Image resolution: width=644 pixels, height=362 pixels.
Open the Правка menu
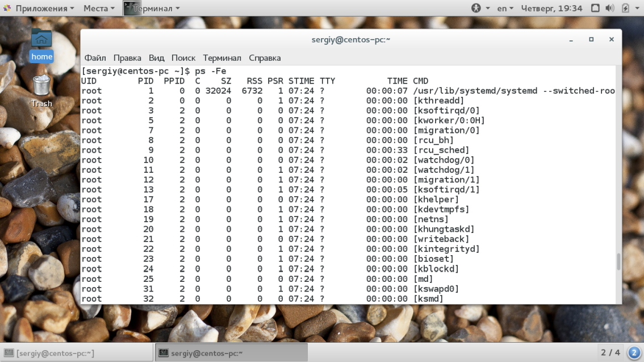point(127,58)
